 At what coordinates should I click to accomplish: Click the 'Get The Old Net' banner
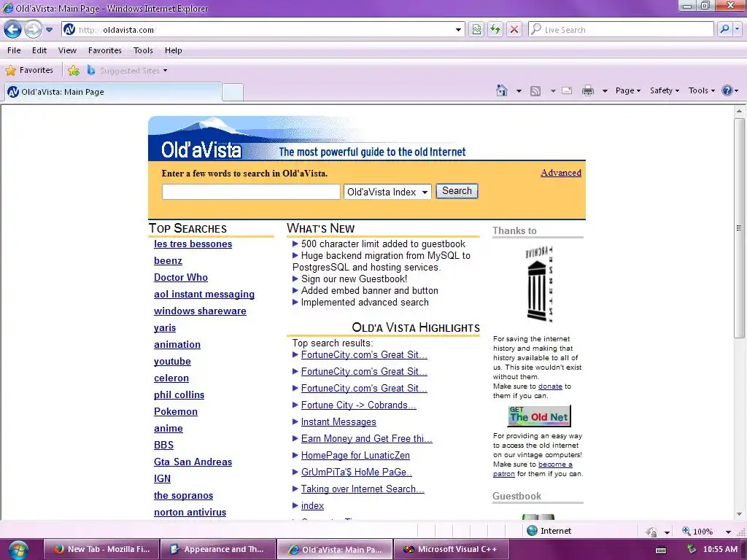click(539, 416)
